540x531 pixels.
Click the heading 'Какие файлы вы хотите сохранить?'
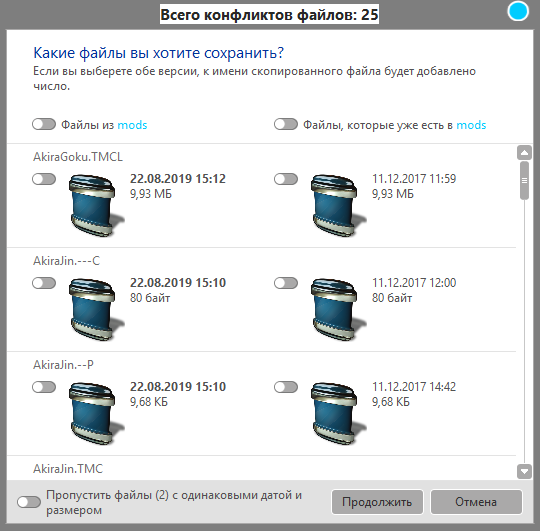click(x=158, y=53)
